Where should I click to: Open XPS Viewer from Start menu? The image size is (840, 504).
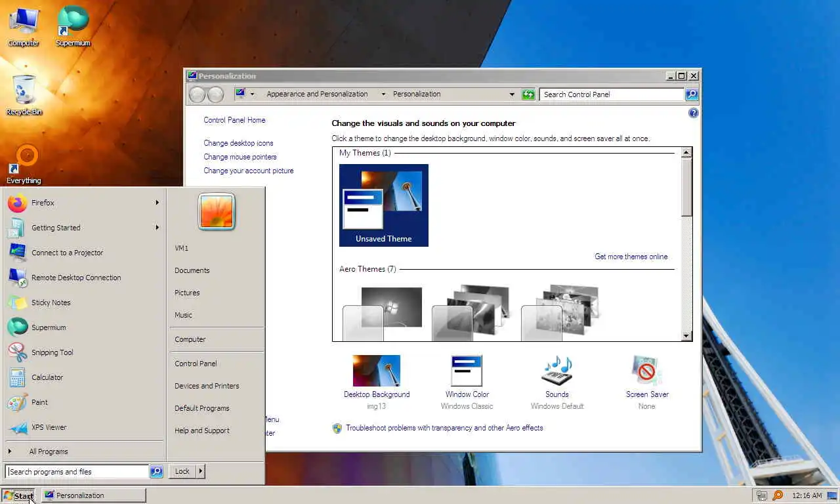(83, 427)
